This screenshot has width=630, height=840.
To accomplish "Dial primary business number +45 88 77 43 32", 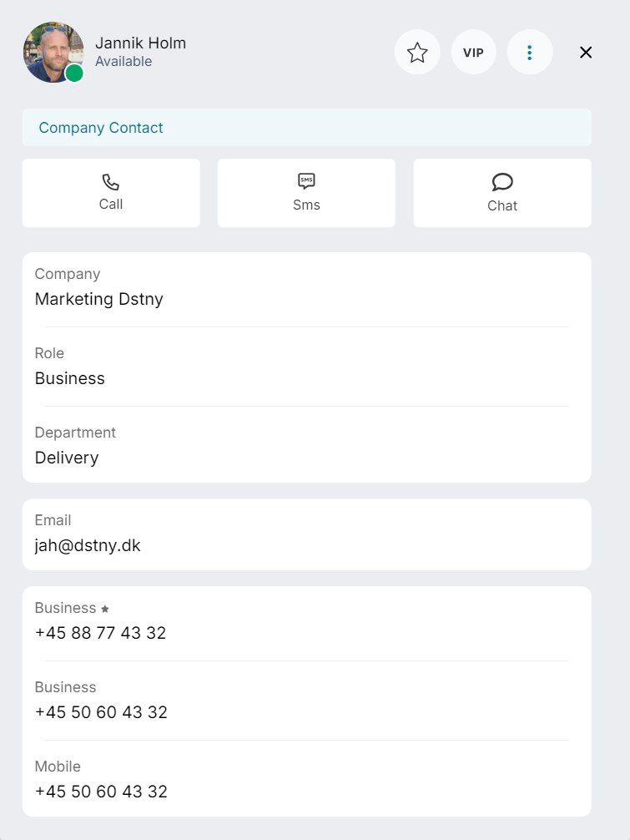I will pyautogui.click(x=101, y=633).
